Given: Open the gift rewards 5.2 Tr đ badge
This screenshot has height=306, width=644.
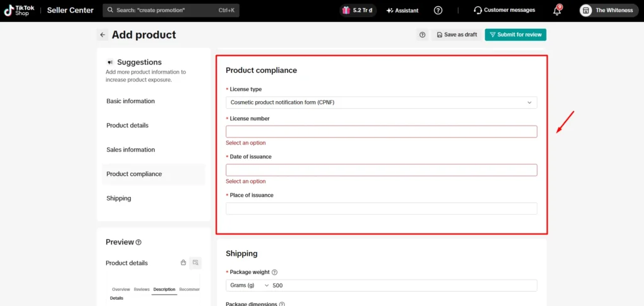Looking at the screenshot, I should click(357, 10).
